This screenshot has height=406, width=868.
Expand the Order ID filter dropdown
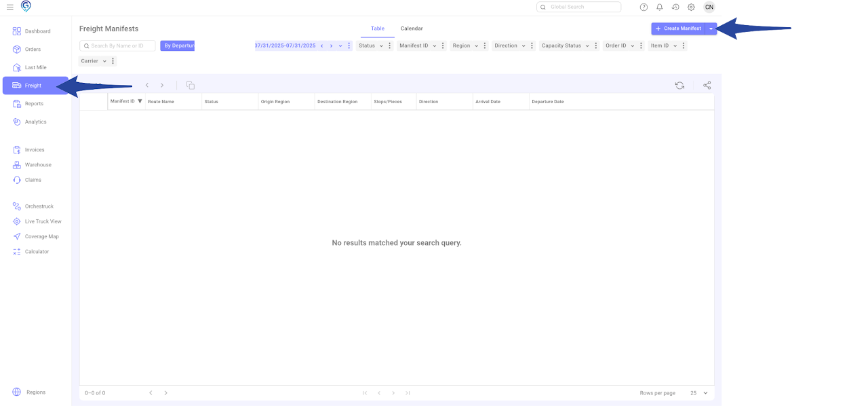click(633, 46)
